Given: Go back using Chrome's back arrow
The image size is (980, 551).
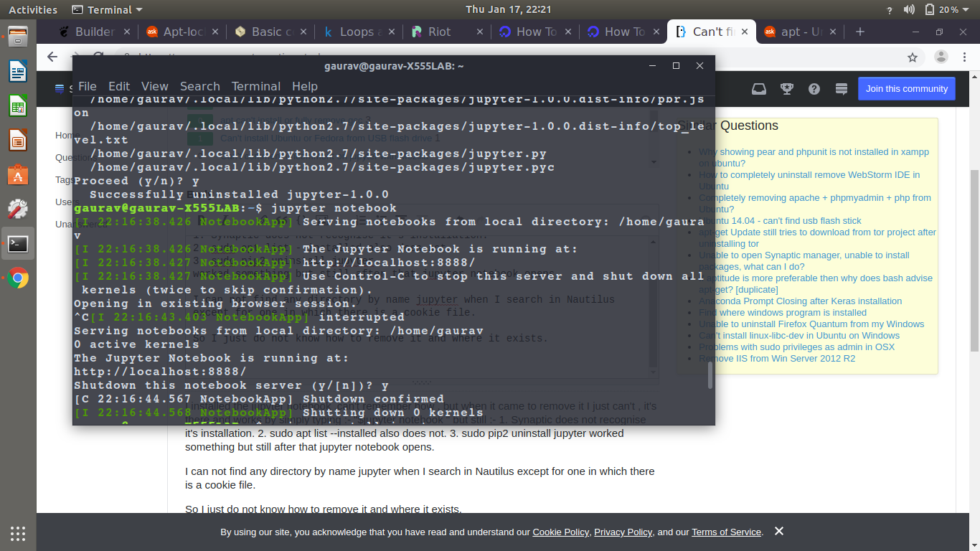Looking at the screenshot, I should (x=52, y=57).
